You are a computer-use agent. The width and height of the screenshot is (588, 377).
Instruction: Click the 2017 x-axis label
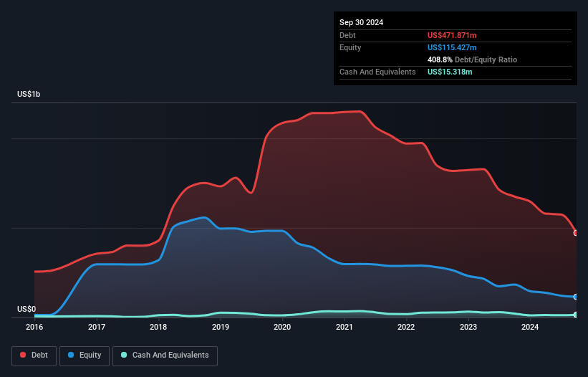point(97,327)
